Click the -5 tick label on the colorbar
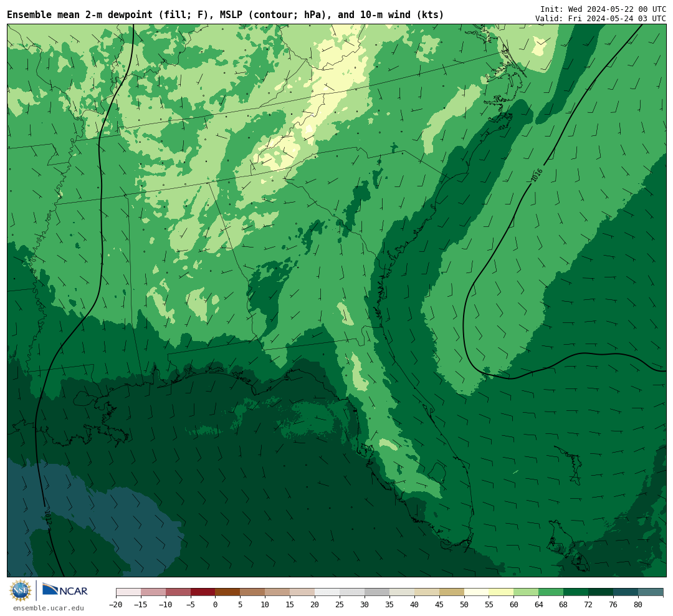Viewport: 673px width, 616px height. tap(191, 604)
